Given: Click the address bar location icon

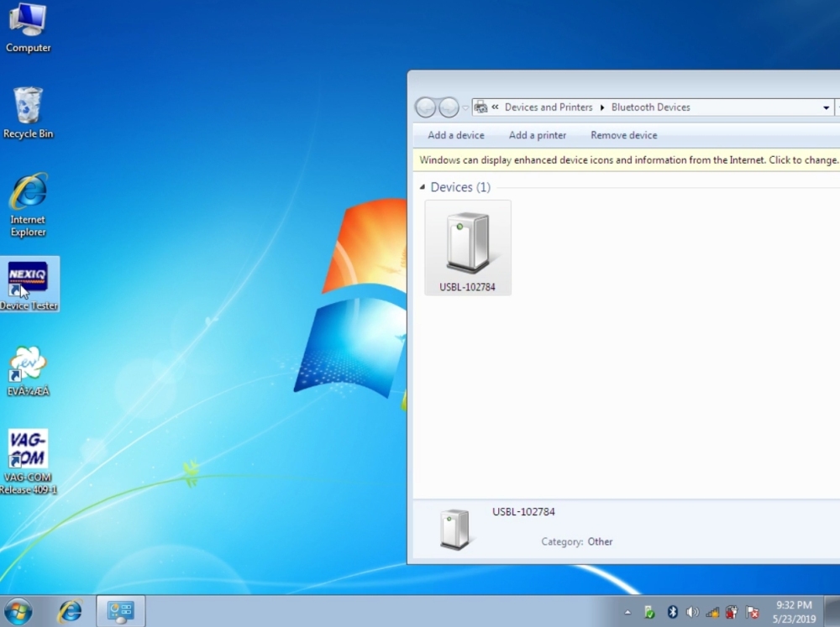Looking at the screenshot, I should coord(481,107).
